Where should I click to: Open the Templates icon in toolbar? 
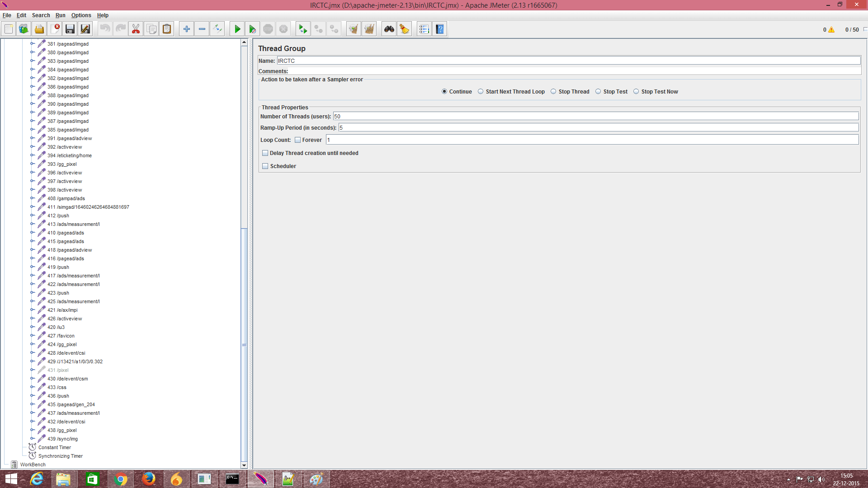coord(24,29)
